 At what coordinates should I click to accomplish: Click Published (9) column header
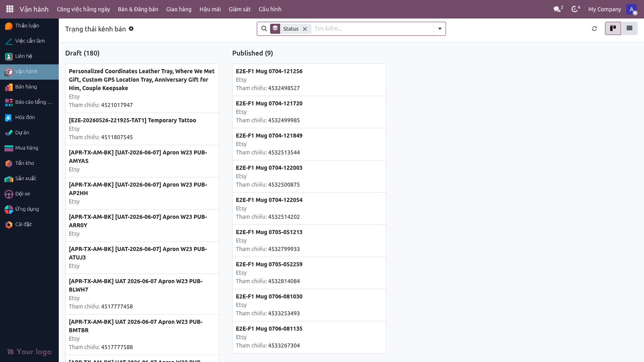tap(253, 53)
